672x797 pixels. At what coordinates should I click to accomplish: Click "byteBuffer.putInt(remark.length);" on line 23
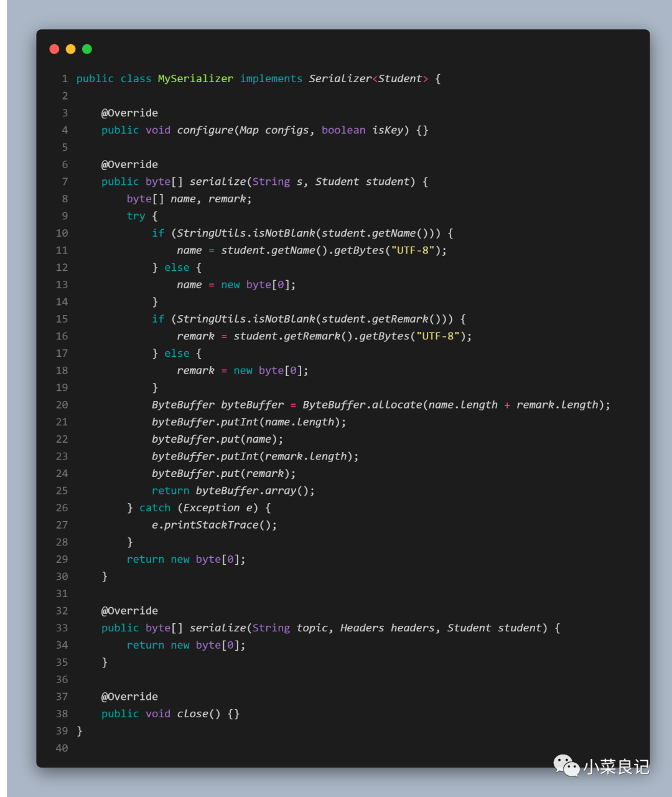pyautogui.click(x=255, y=456)
